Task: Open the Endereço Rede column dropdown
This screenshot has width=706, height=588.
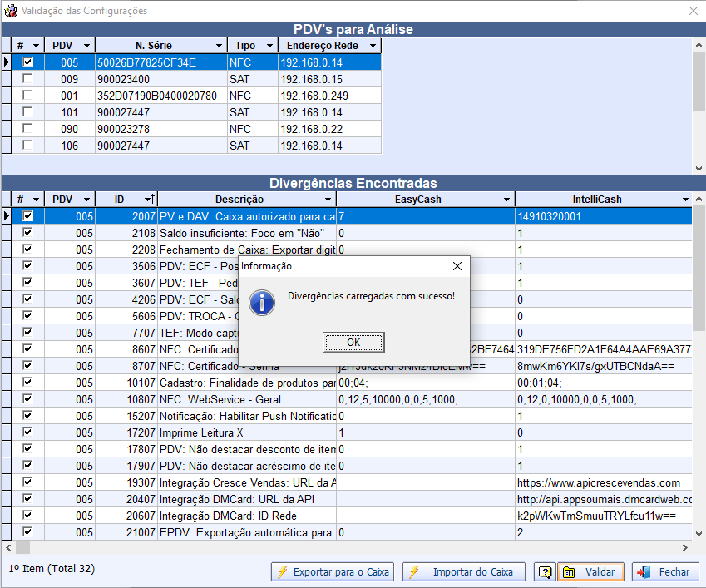Action: (373, 46)
